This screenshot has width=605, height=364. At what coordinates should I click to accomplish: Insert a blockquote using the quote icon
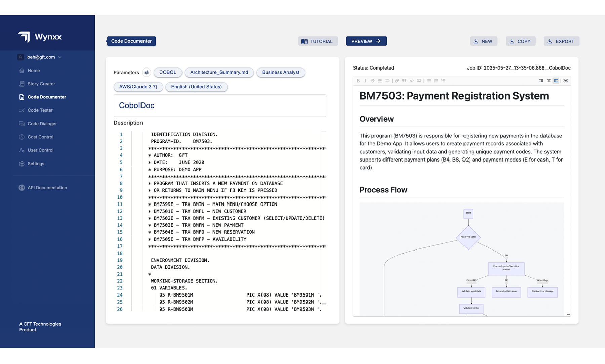click(x=404, y=81)
